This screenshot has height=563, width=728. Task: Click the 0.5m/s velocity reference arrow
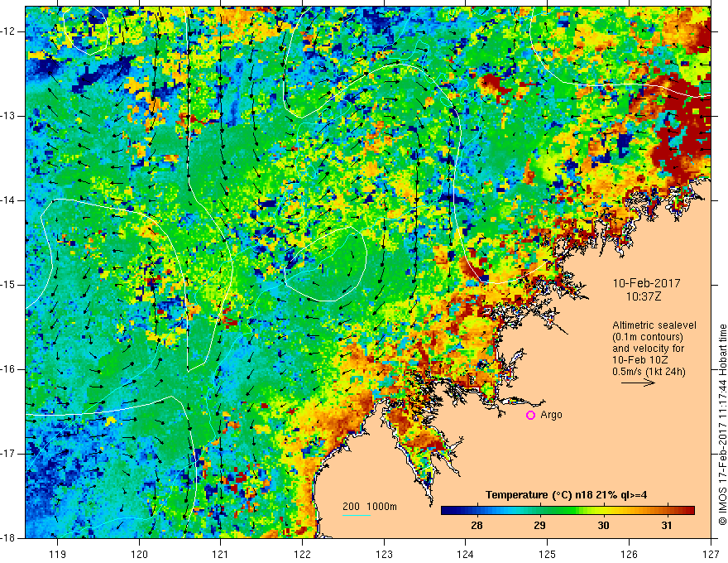pos(638,383)
